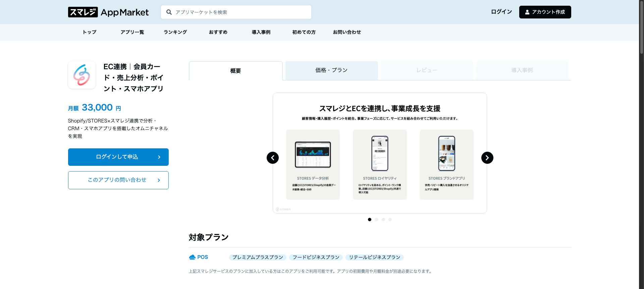Click the ログイン link in header

(x=501, y=12)
